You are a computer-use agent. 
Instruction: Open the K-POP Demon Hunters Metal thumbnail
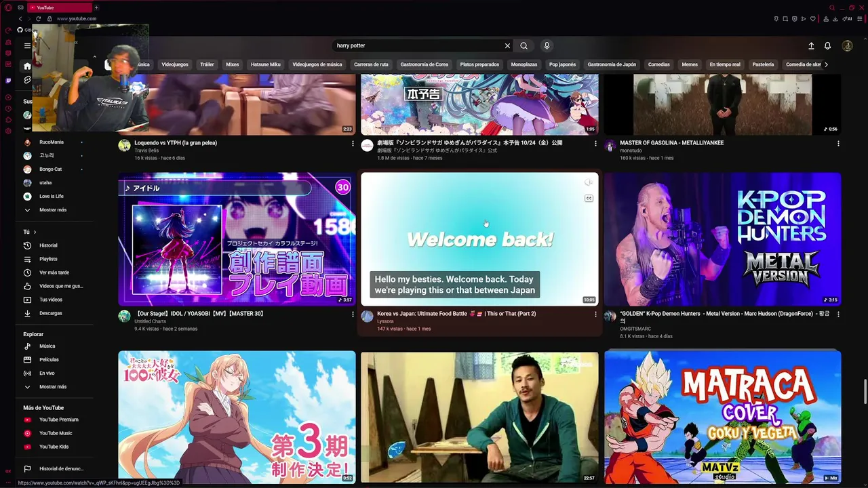pyautogui.click(x=722, y=239)
